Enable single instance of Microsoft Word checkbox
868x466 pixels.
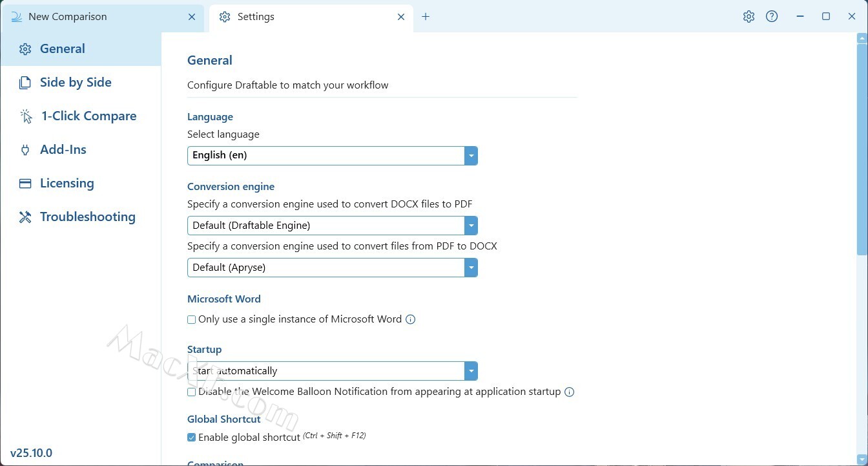pyautogui.click(x=192, y=319)
